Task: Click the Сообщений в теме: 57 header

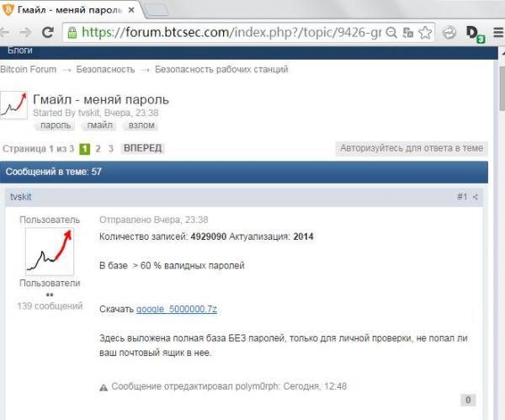Action: 244,172
